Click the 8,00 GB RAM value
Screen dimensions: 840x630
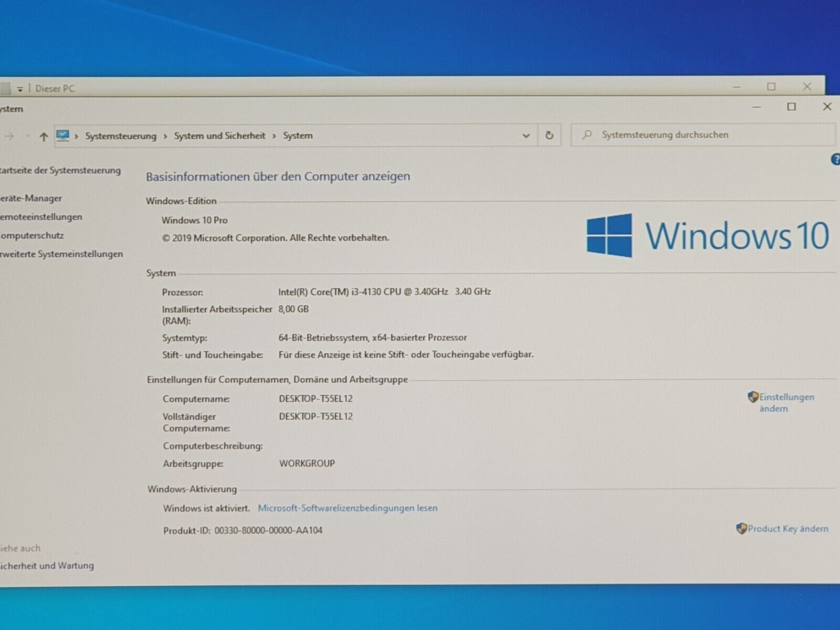coord(293,309)
